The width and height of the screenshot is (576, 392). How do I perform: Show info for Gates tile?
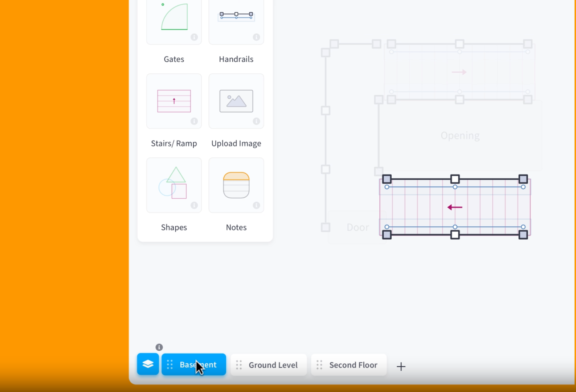tap(194, 37)
